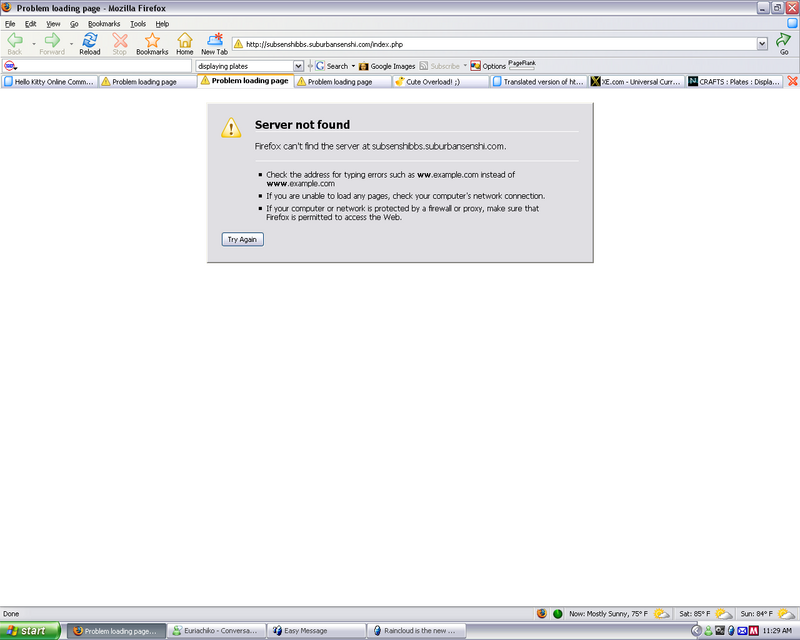Screen dimensions: 800x640
Task: Click the PageRank indicator
Action: [521, 65]
